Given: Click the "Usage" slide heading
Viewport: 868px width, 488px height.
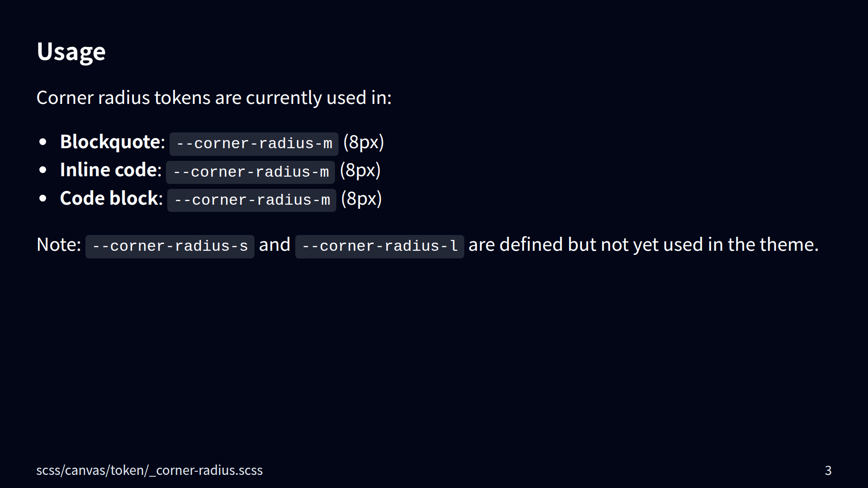Looking at the screenshot, I should pyautogui.click(x=71, y=52).
